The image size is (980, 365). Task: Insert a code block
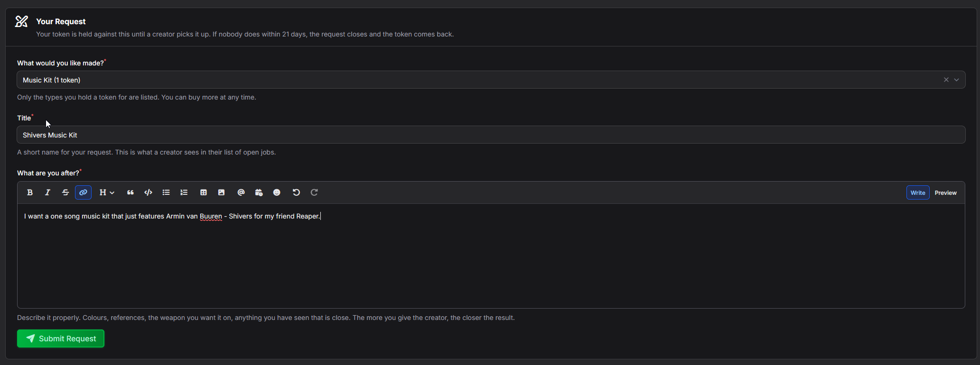pos(148,192)
